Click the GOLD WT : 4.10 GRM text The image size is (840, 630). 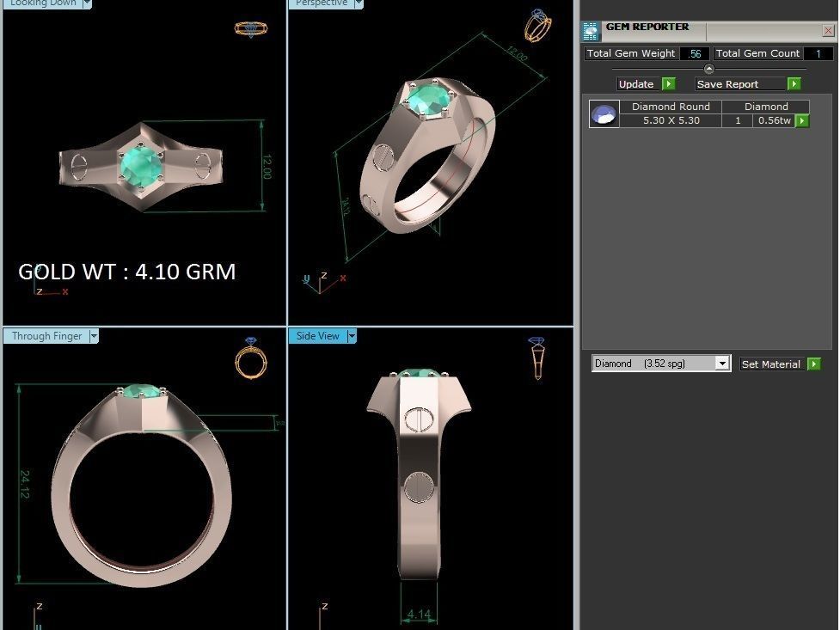(127, 272)
